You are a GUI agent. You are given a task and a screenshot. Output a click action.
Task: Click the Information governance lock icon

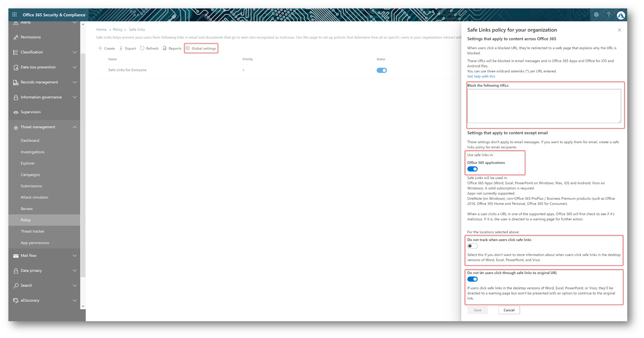click(16, 97)
